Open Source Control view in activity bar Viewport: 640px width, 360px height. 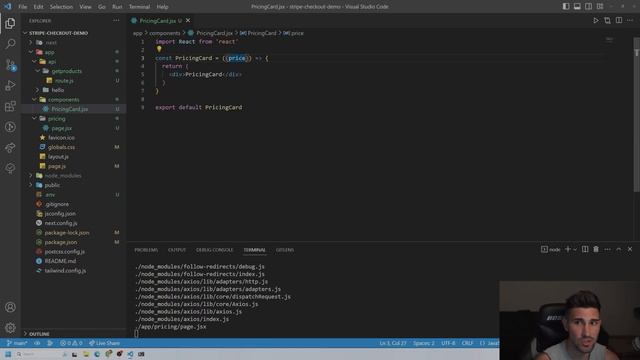(x=10, y=64)
